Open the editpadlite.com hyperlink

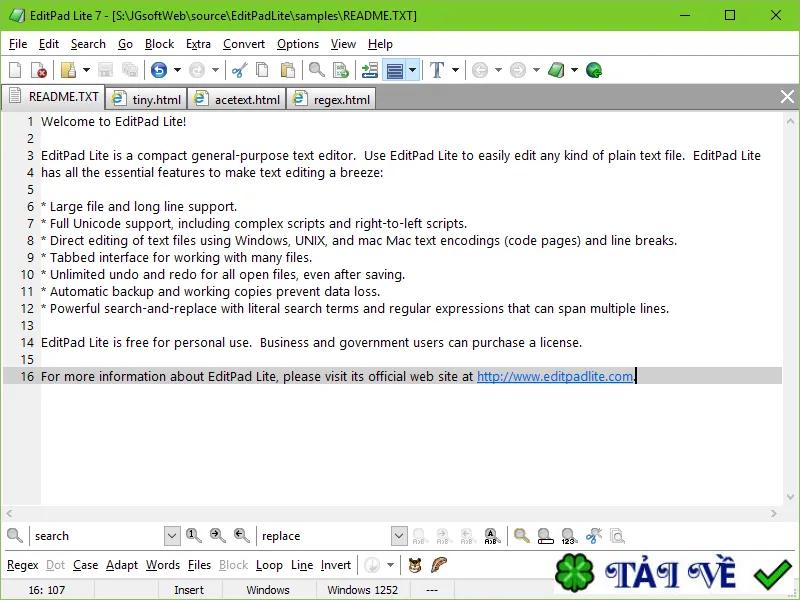tap(555, 377)
